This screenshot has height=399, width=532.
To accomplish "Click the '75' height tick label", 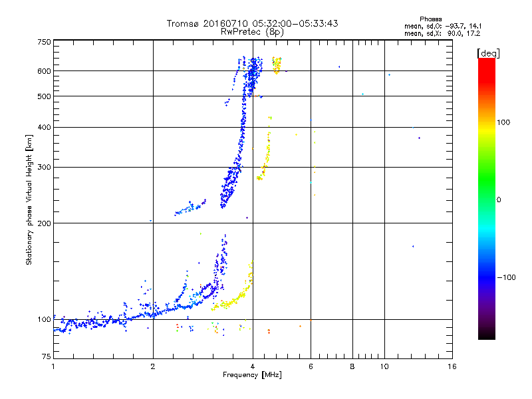I will (x=47, y=356).
